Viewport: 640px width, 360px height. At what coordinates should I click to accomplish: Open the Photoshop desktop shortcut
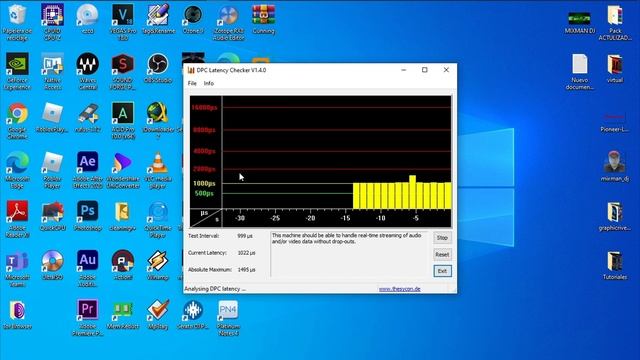[87, 216]
